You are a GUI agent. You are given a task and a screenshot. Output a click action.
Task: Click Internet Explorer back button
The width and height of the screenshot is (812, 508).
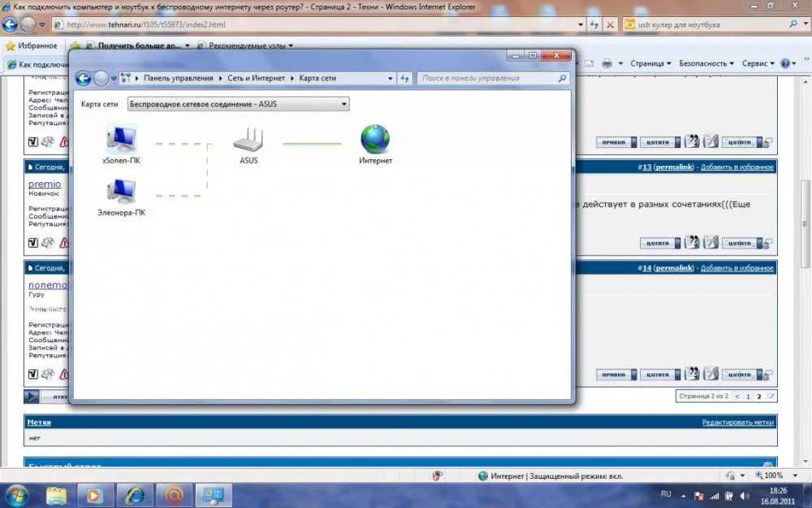click(10, 24)
